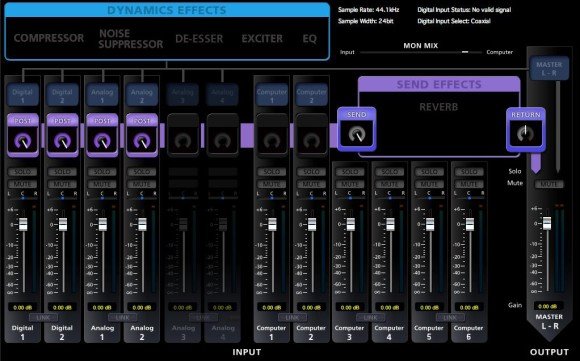The image size is (580, 361).
Task: Link Digital 1 and Digital 2 channels
Action: (43, 317)
